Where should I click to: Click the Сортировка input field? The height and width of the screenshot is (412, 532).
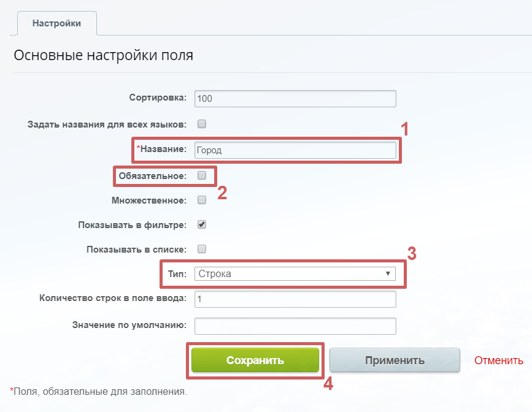(295, 99)
